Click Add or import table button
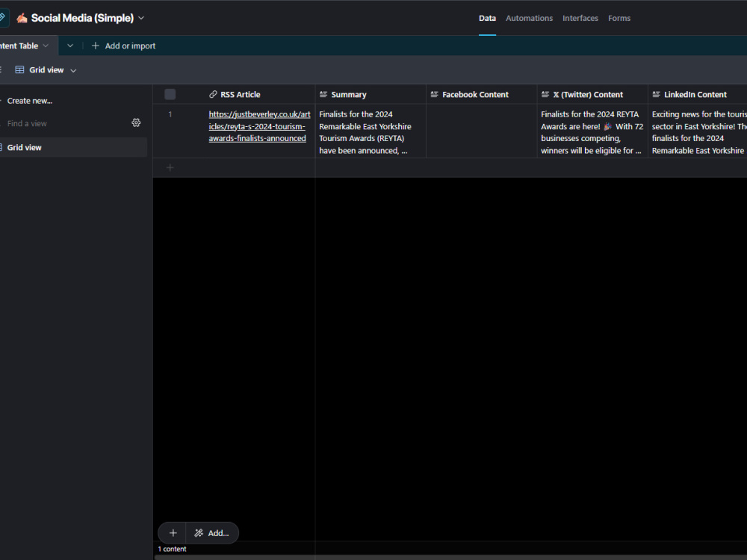Viewport: 747px width, 560px height. (x=123, y=46)
